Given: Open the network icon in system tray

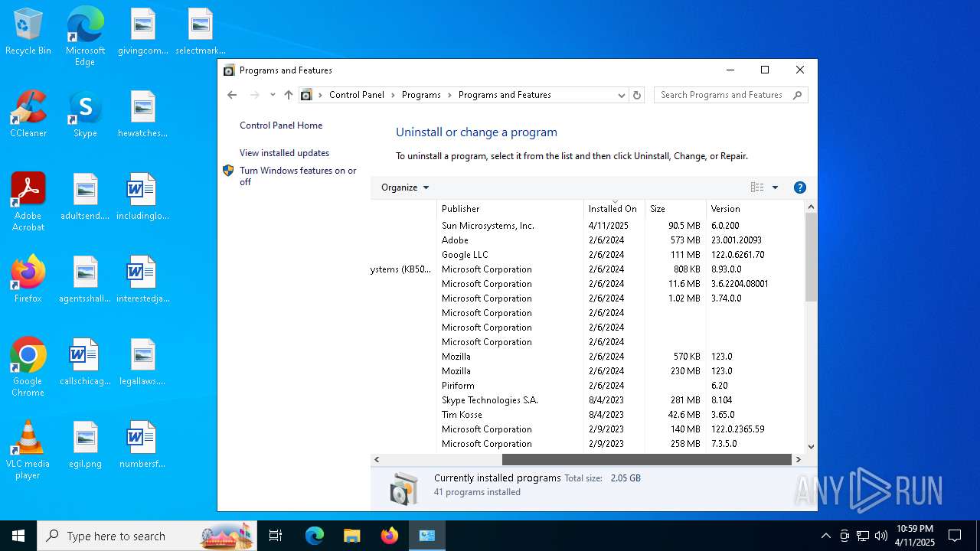Looking at the screenshot, I should 863,536.
